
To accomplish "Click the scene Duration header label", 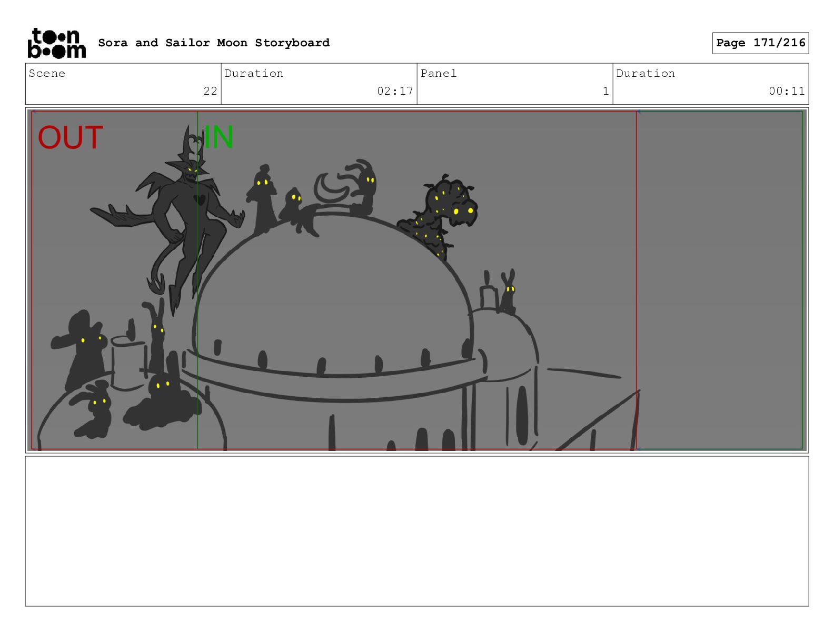I will (x=254, y=73).
